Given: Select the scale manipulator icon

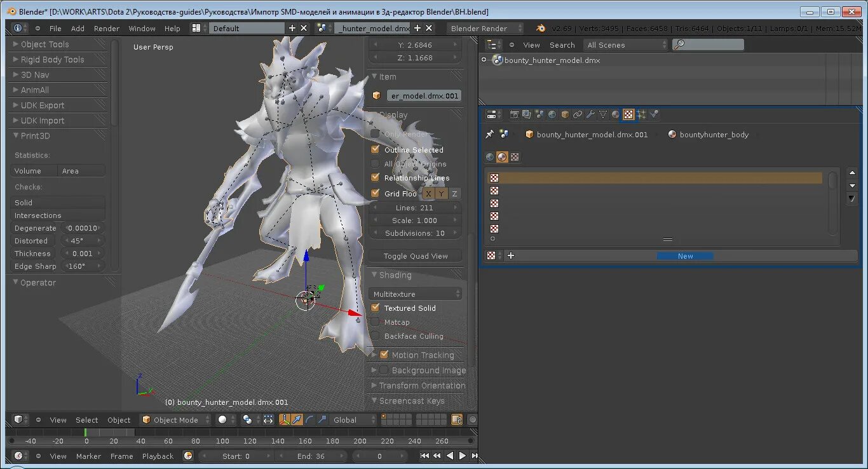Looking at the screenshot, I should [x=322, y=419].
